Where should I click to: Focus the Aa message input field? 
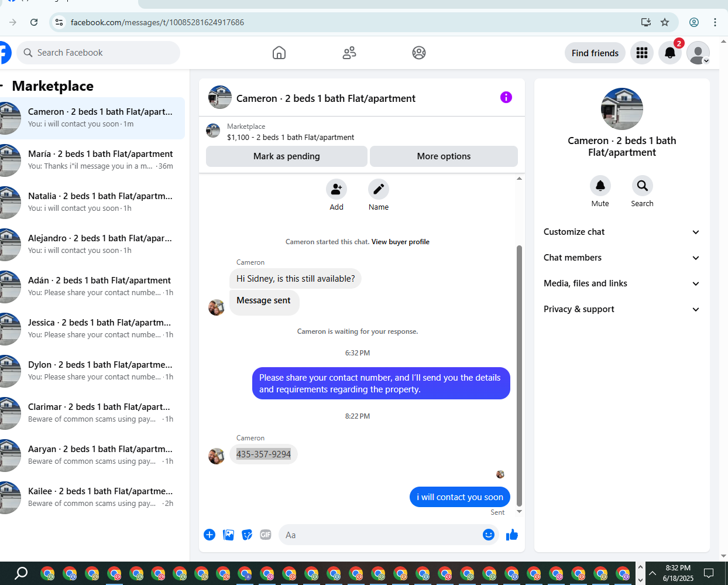(x=379, y=535)
